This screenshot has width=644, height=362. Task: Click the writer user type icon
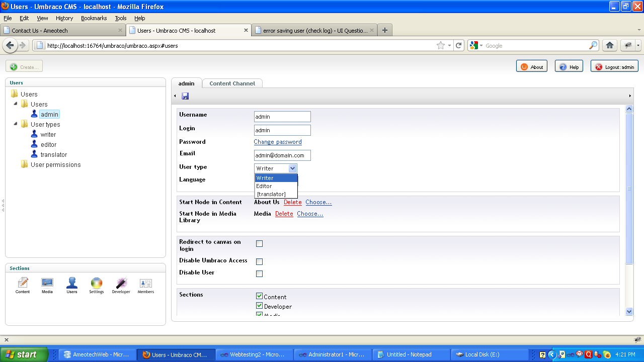click(34, 134)
